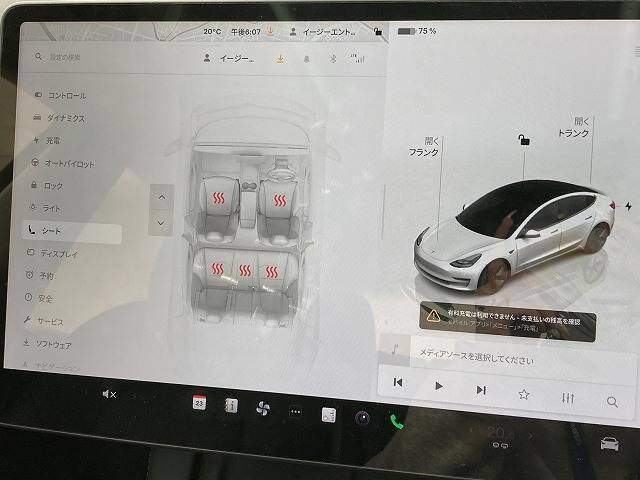This screenshot has height=480, width=640.
Task: Tap the Bluetooth icon in header
Action: 334,58
